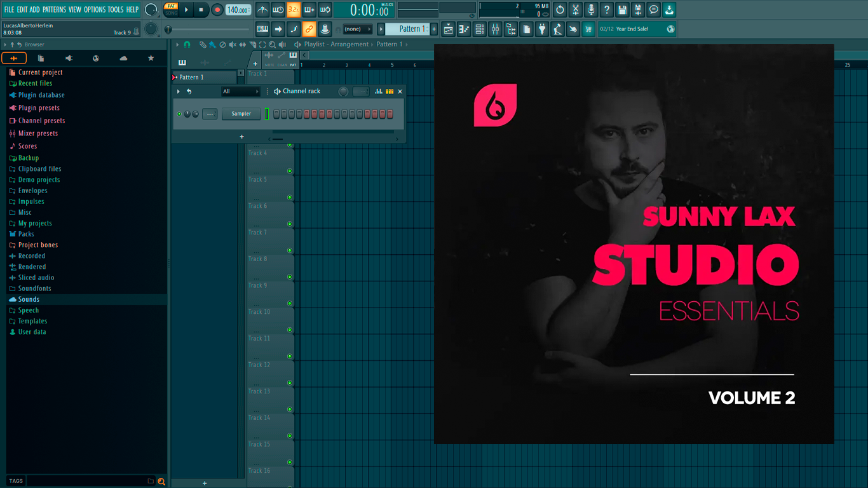
Task: Click the red record button
Action: [217, 10]
